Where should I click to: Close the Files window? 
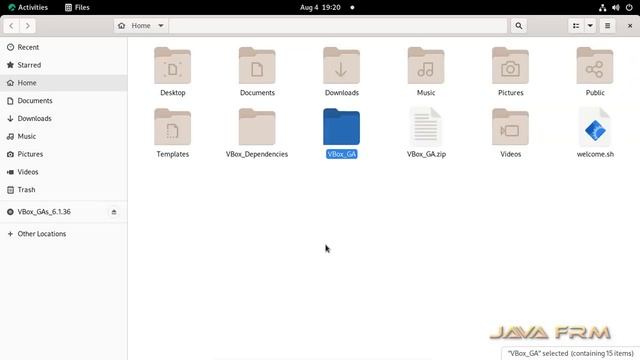coord(630,26)
